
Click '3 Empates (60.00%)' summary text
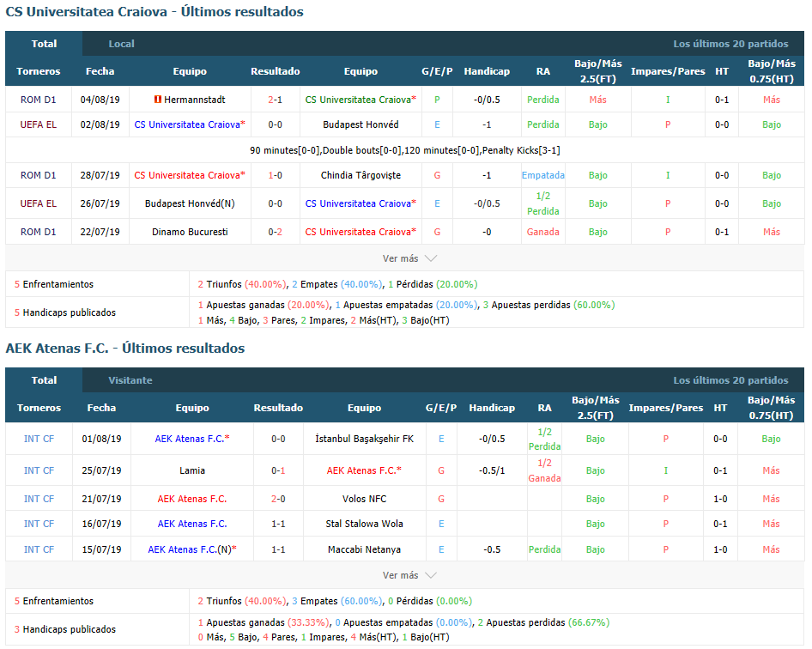point(337,601)
